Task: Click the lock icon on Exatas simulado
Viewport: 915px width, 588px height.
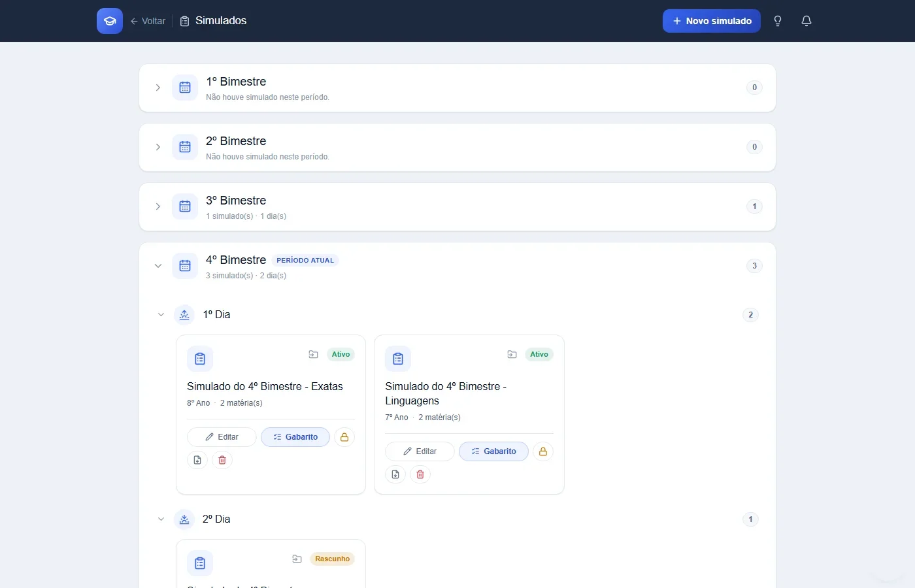Action: 344,437
